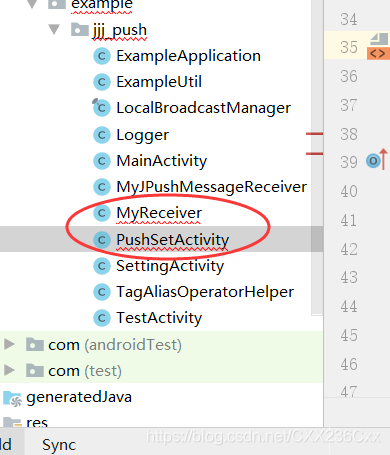Click line number 39 in the gutter
The image size is (390, 455).
click(349, 162)
